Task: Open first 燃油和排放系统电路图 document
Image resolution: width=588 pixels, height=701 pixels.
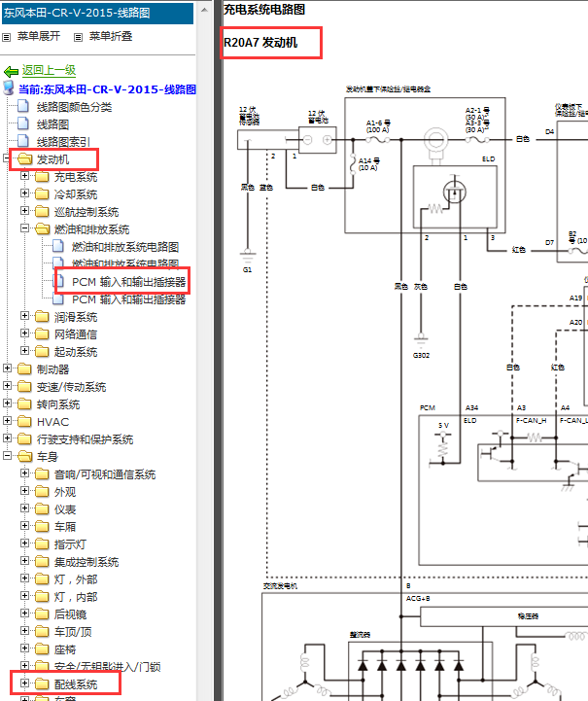Action: 125,247
